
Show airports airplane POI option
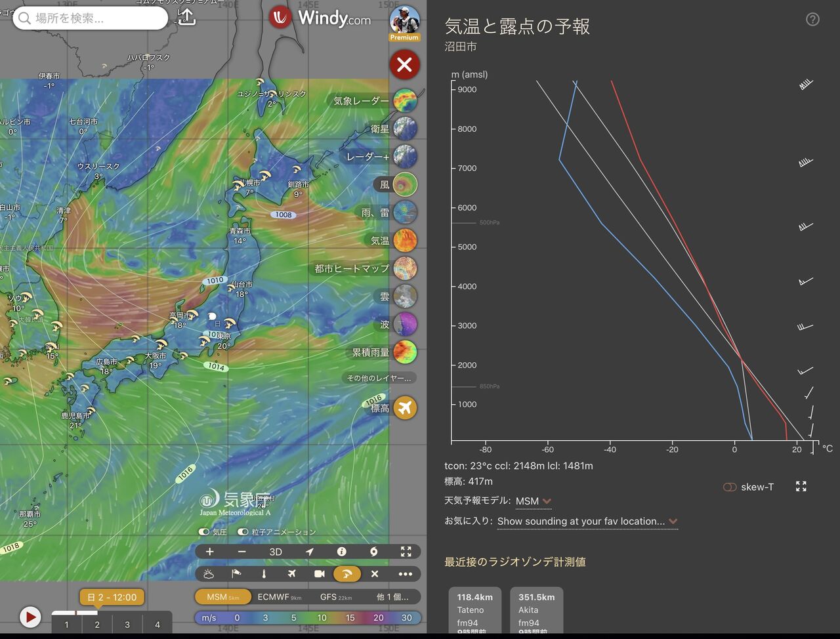point(291,574)
